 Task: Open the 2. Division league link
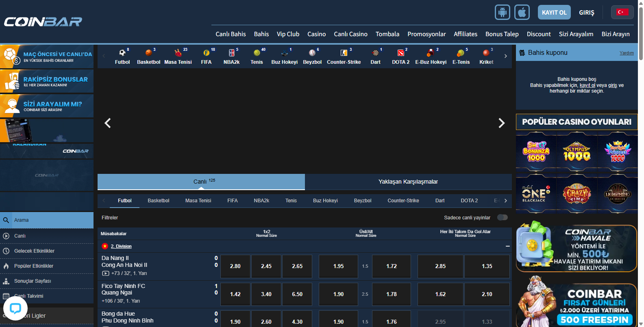pyautogui.click(x=121, y=246)
